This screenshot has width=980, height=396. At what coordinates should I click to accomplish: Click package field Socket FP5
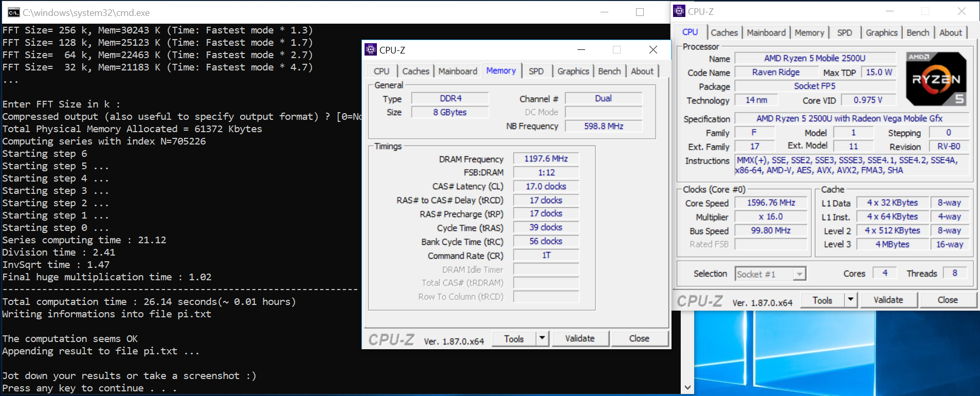click(x=815, y=86)
